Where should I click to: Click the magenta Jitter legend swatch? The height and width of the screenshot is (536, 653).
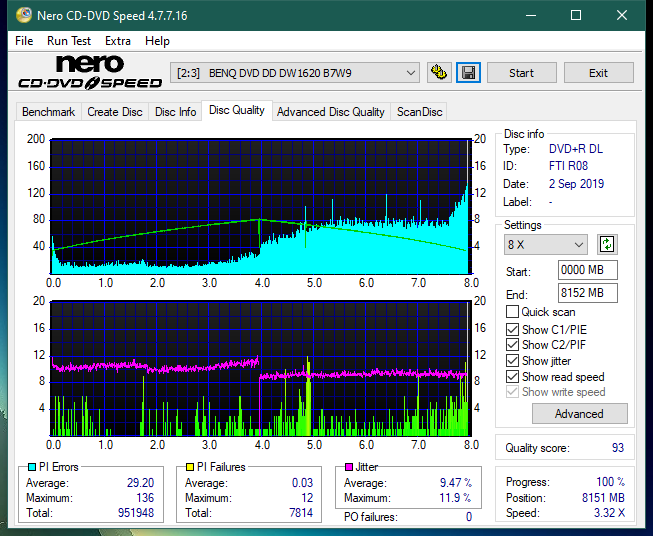click(349, 467)
